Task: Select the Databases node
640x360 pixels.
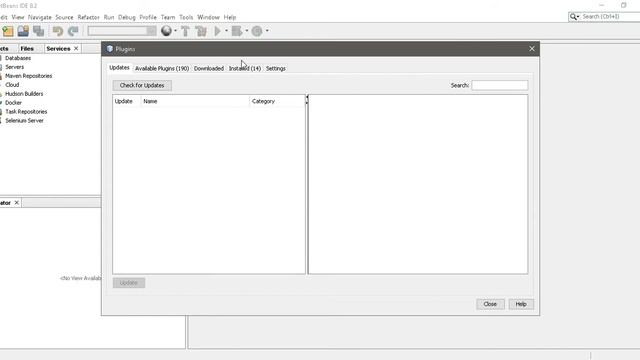Action: point(18,58)
